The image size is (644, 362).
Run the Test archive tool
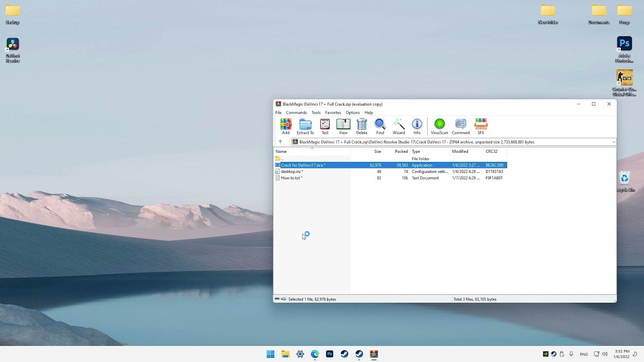(x=325, y=127)
